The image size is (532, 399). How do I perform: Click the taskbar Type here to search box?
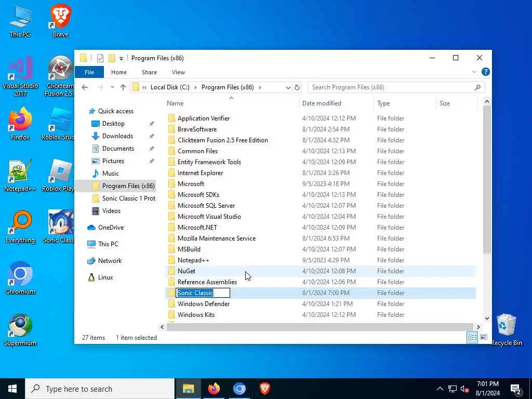(100, 389)
